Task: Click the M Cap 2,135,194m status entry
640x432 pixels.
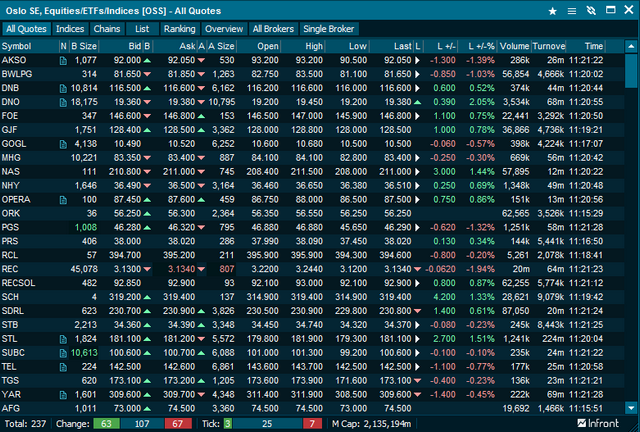Action: coord(371,424)
